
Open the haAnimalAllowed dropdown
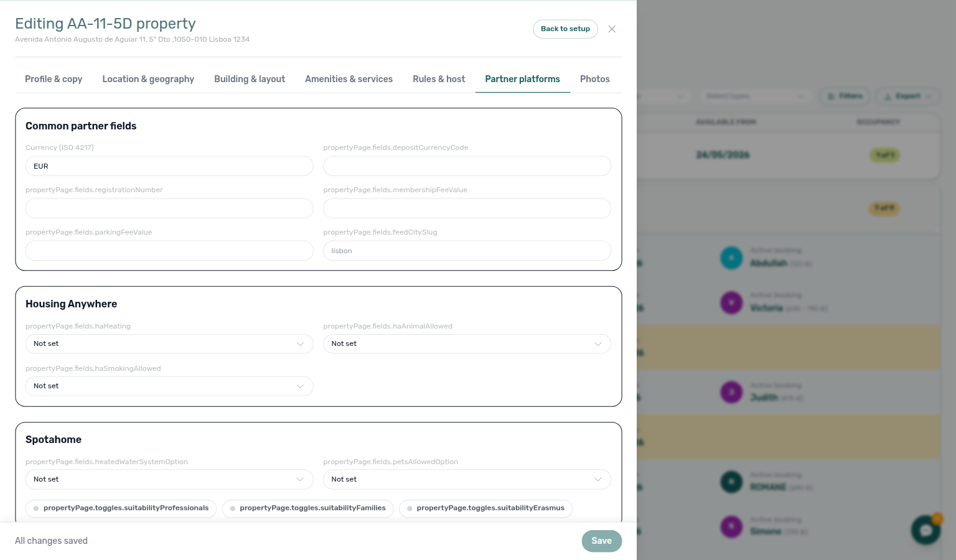[x=467, y=344]
